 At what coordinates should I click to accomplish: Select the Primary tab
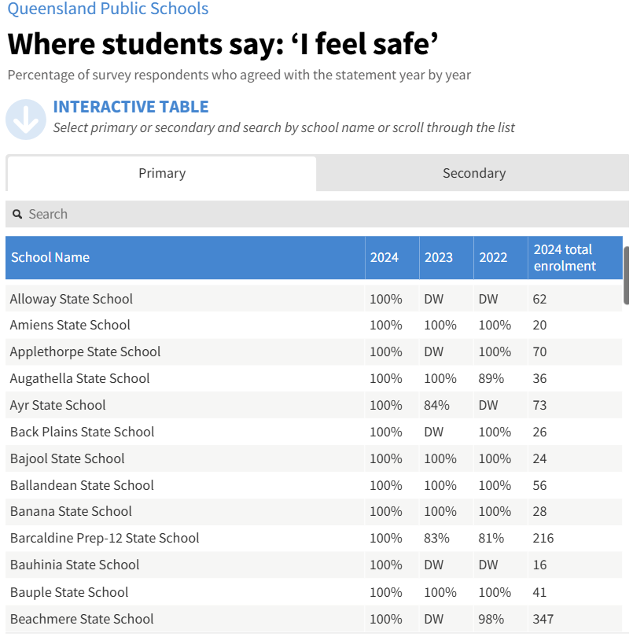point(162,174)
